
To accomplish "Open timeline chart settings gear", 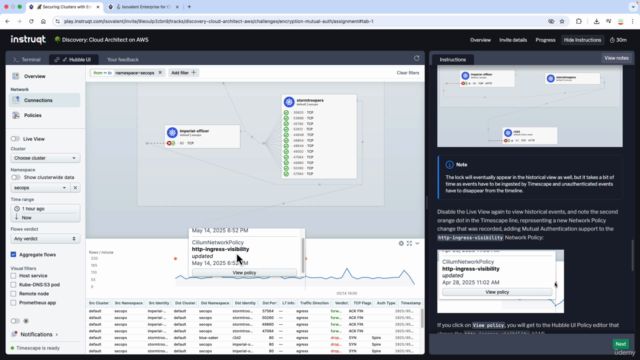I will click(x=401, y=244).
